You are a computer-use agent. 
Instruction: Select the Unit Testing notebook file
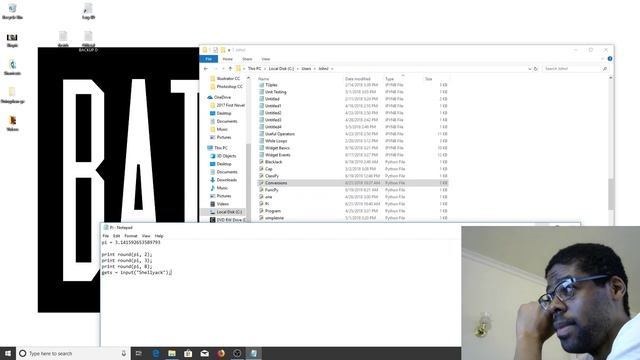tap(276, 92)
